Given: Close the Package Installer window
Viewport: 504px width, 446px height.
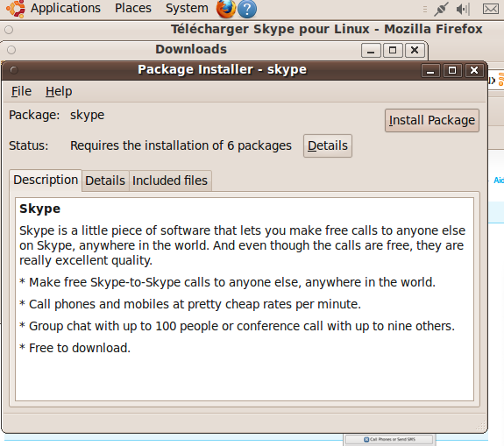Looking at the screenshot, I should [x=474, y=70].
